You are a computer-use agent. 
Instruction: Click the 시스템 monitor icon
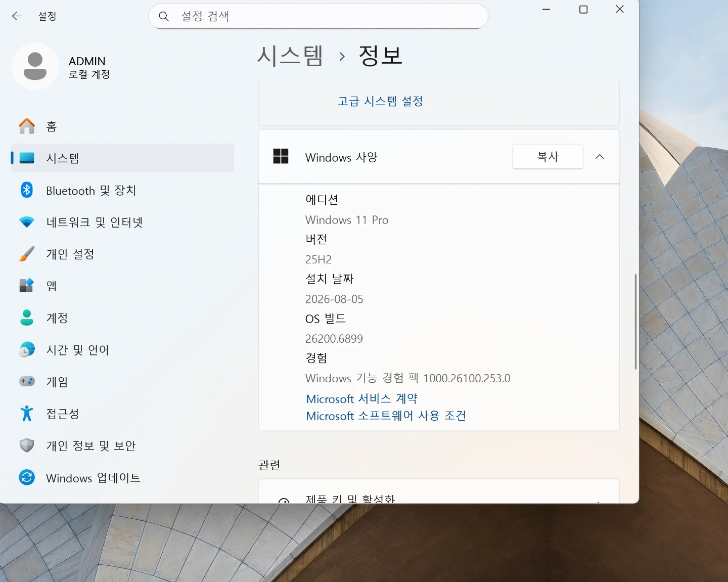pyautogui.click(x=27, y=158)
